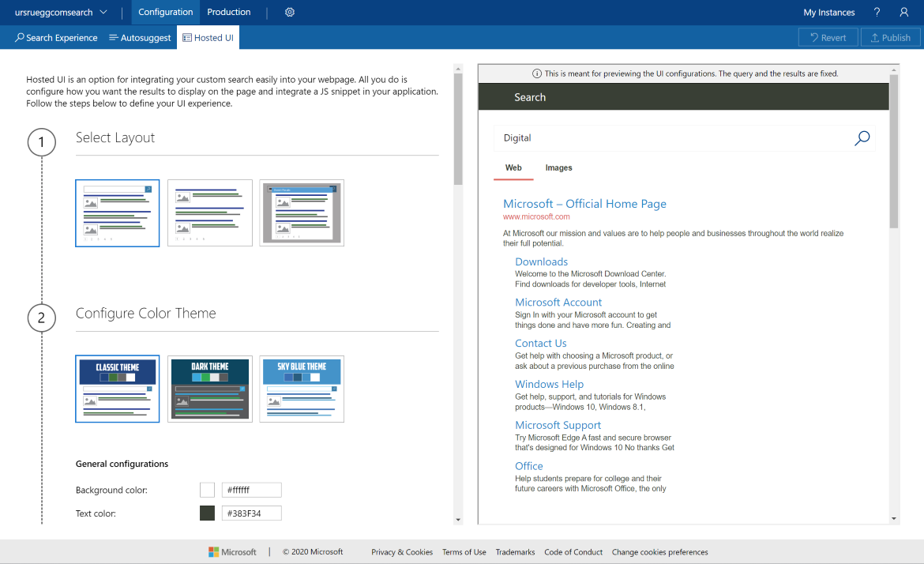924x564 pixels.
Task: Select the pop-over overlay layout thumbnail
Action: (x=302, y=212)
